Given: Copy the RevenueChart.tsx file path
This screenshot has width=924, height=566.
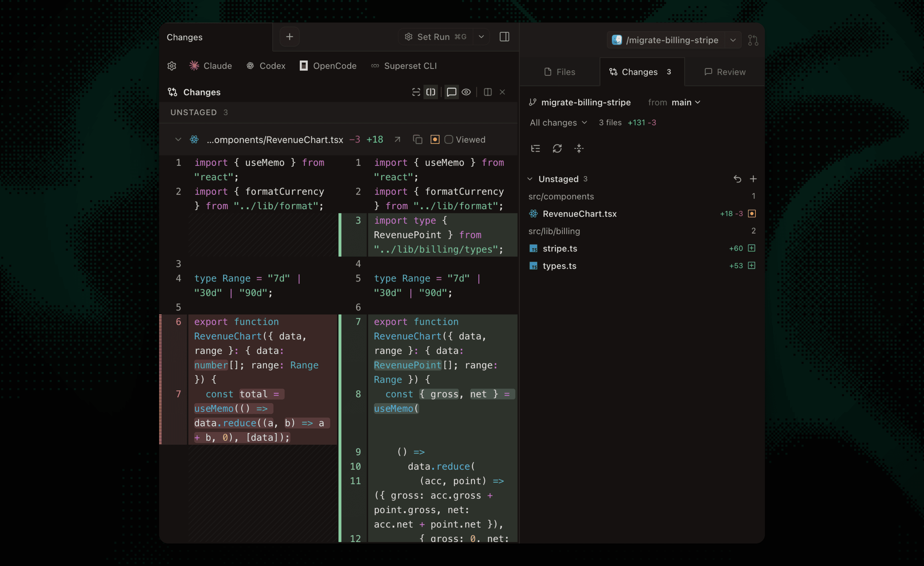Looking at the screenshot, I should point(417,139).
